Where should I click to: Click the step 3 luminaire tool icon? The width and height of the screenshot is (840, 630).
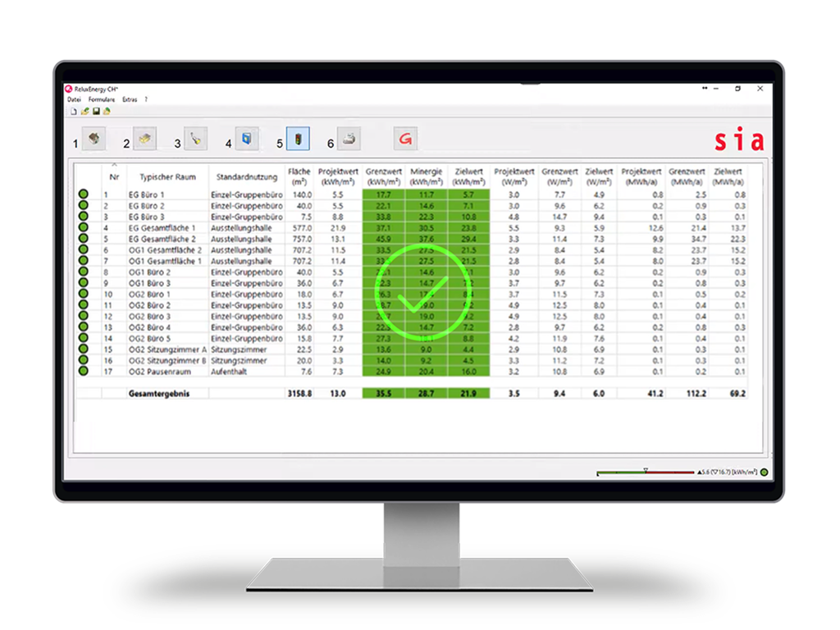(195, 139)
